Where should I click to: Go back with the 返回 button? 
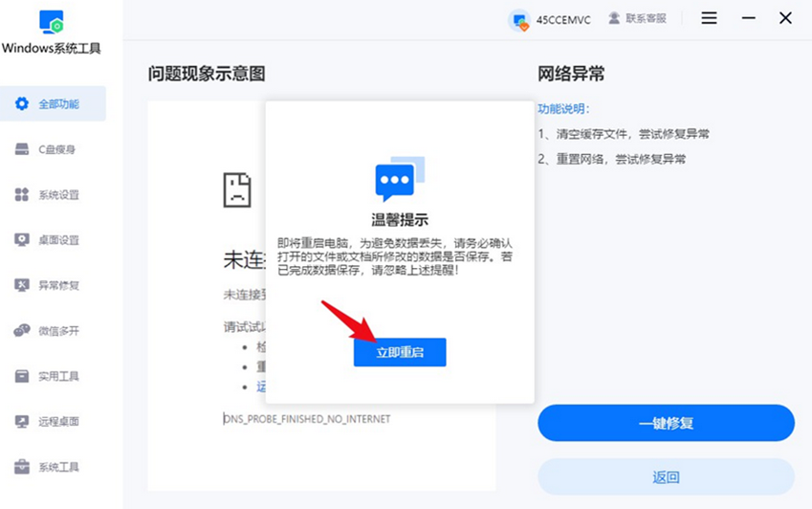tap(666, 476)
